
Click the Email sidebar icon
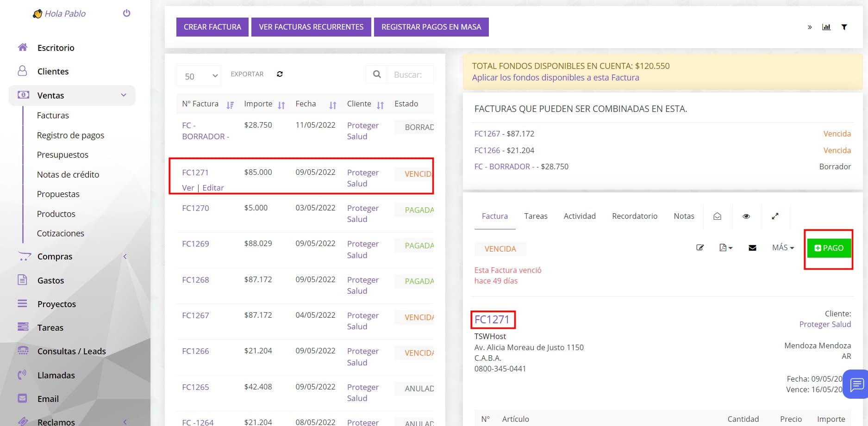click(x=22, y=398)
